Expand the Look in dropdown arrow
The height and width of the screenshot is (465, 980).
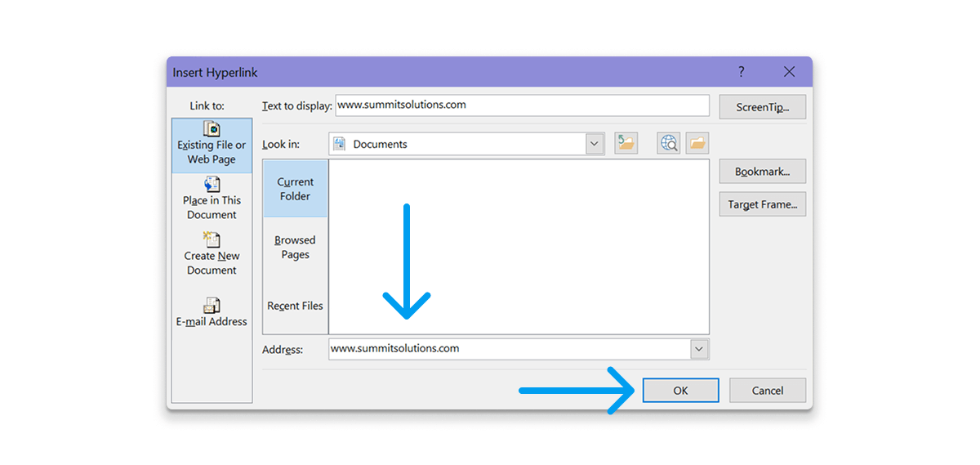point(595,144)
